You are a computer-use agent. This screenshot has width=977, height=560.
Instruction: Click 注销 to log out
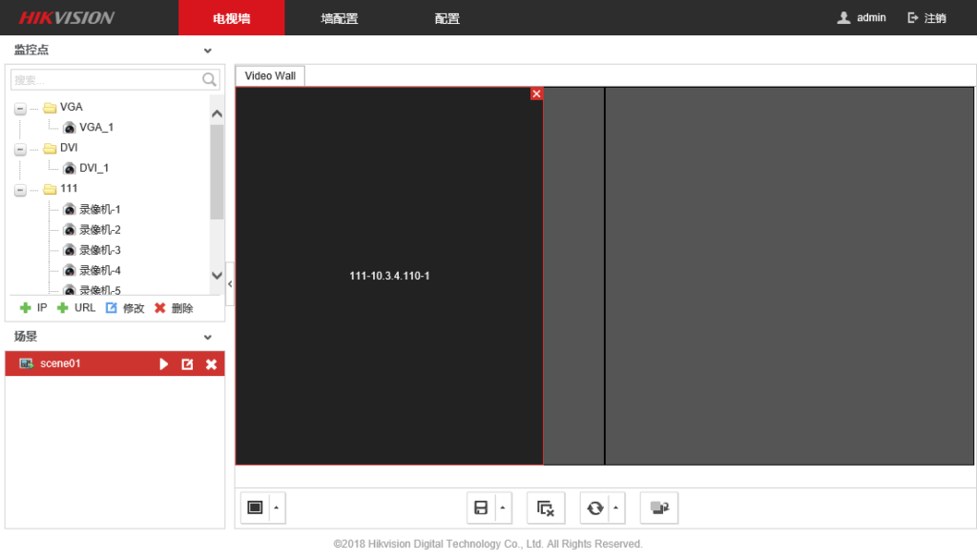pos(927,18)
